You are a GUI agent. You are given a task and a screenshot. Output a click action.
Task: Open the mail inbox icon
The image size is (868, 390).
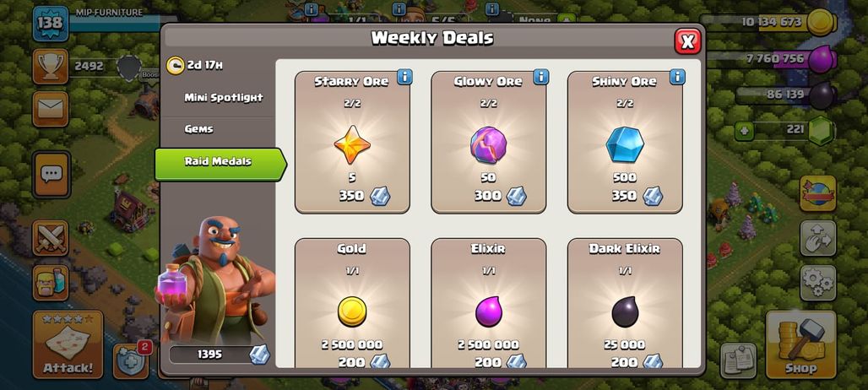[x=51, y=109]
